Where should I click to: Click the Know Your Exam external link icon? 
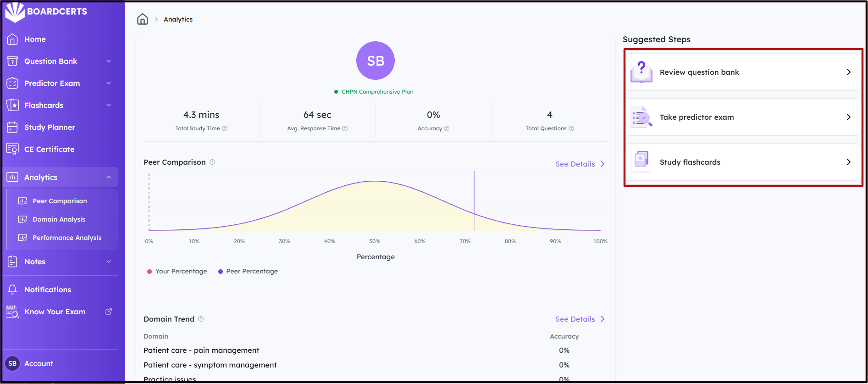pyautogui.click(x=109, y=312)
